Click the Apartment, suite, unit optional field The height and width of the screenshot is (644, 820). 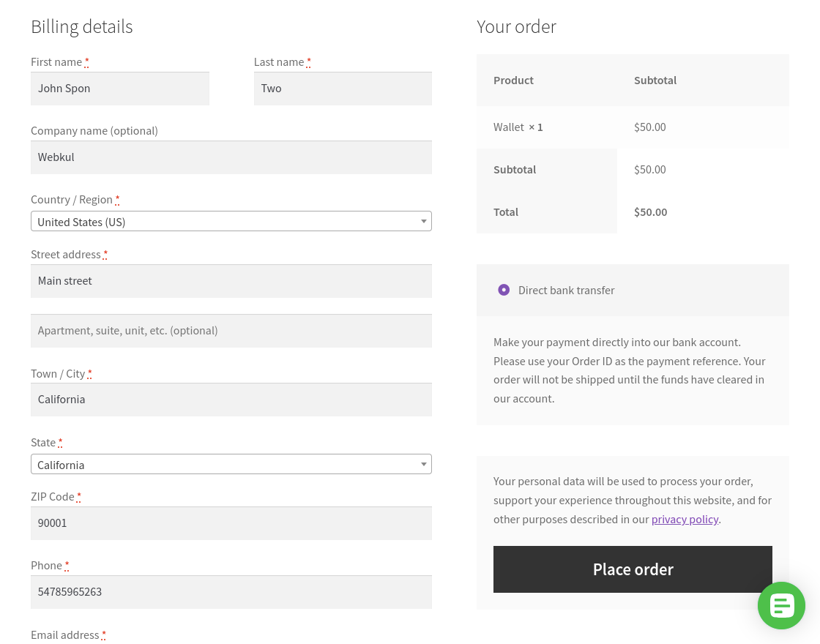(x=231, y=331)
